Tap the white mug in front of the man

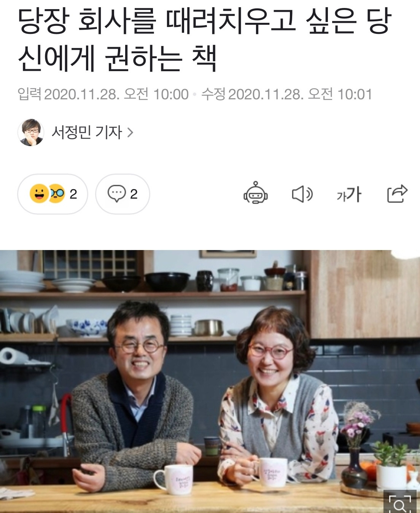[173, 479]
